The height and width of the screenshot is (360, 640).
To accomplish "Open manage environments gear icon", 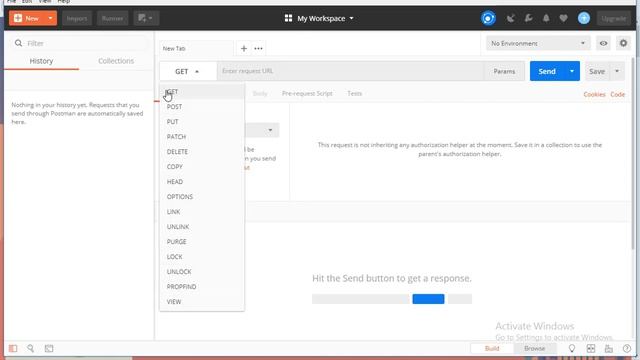I will 623,43.
